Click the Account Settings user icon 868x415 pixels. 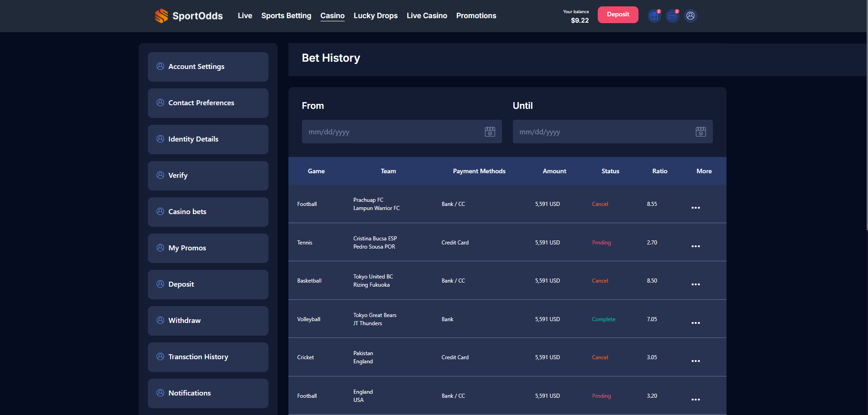pos(160,66)
